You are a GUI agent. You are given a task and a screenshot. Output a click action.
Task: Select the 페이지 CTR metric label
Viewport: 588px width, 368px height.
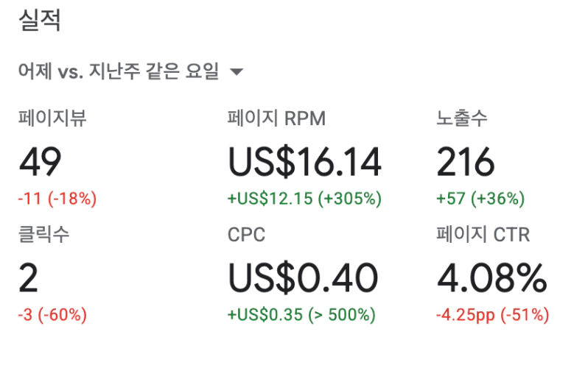coord(483,236)
